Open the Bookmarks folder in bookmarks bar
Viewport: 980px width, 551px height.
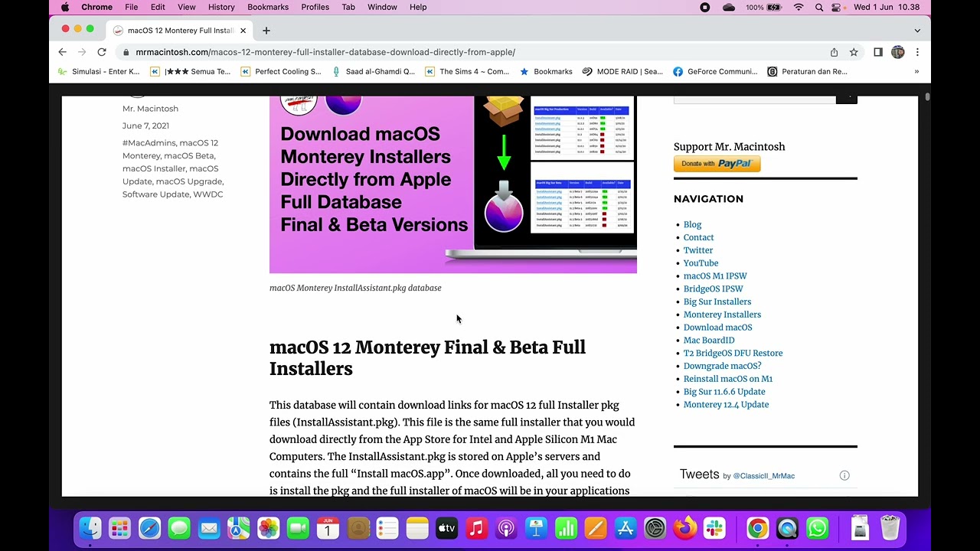(546, 72)
